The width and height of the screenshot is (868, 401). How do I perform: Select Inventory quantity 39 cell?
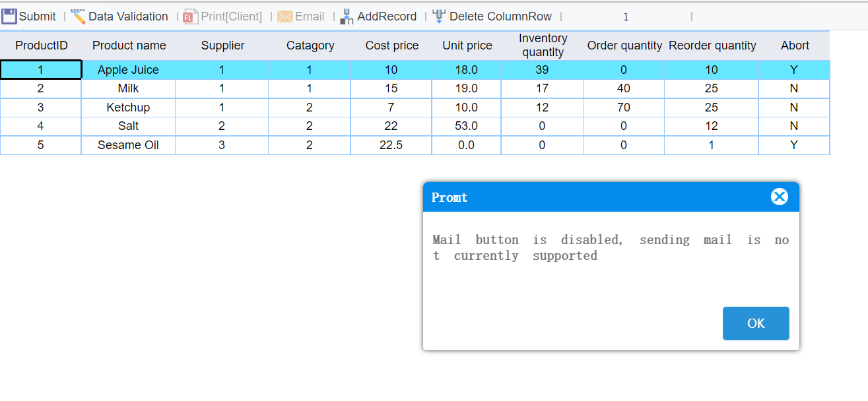[543, 70]
